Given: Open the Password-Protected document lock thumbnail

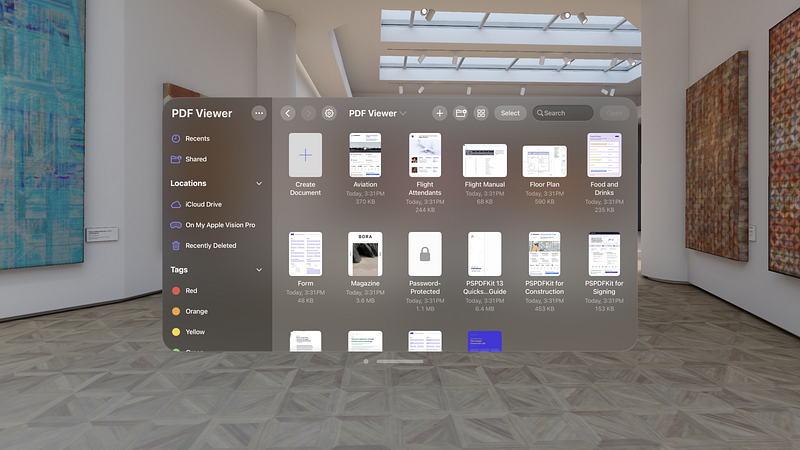Looking at the screenshot, I should [425, 254].
